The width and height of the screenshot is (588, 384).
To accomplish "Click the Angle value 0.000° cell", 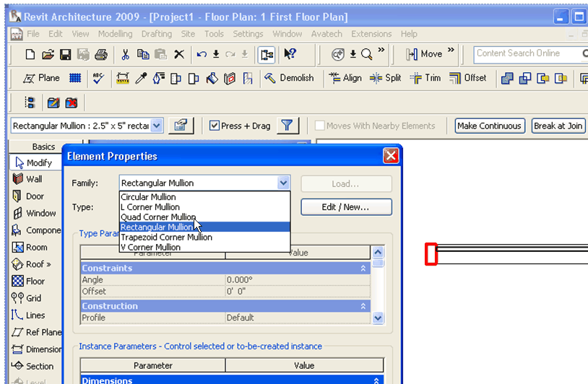I will tap(298, 280).
